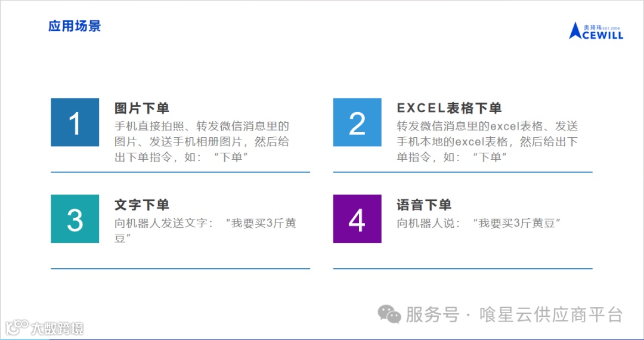Select the purple number 4 tile

(357, 218)
